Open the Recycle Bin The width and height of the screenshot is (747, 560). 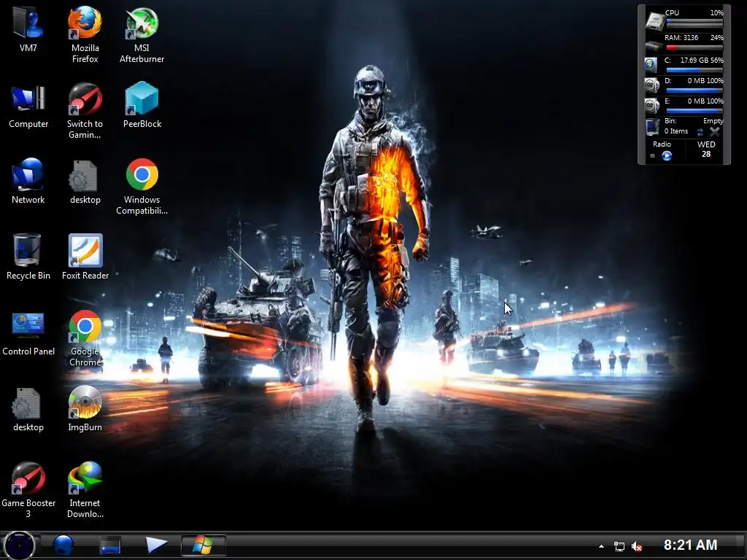click(x=28, y=257)
